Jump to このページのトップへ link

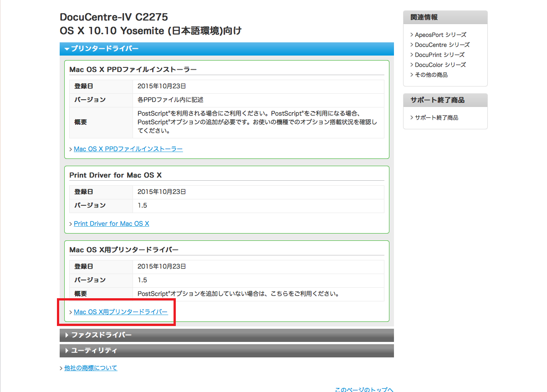tap(364, 390)
